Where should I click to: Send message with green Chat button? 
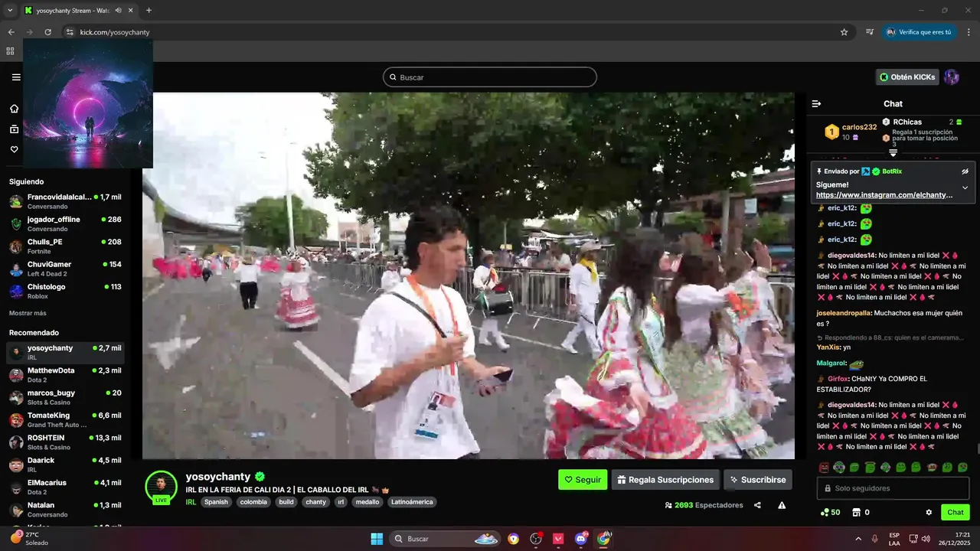(x=955, y=513)
